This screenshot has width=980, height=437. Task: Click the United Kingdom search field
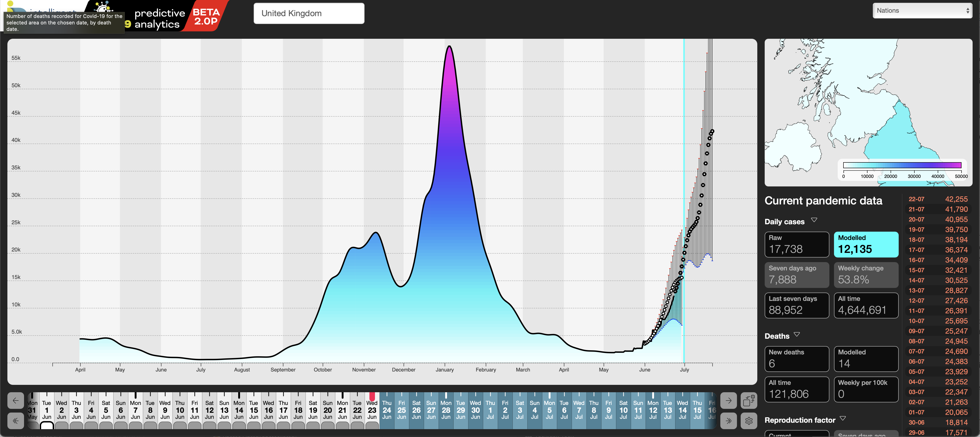(x=309, y=13)
